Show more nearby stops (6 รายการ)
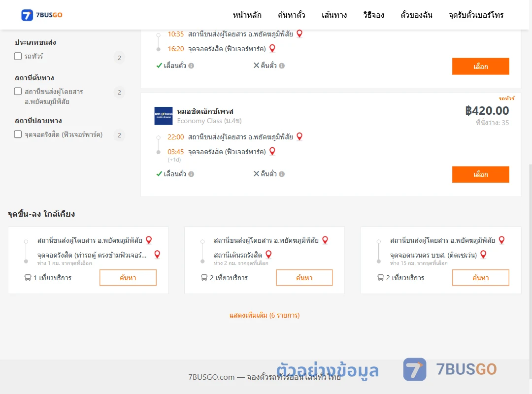This screenshot has height=394, width=532. click(265, 315)
